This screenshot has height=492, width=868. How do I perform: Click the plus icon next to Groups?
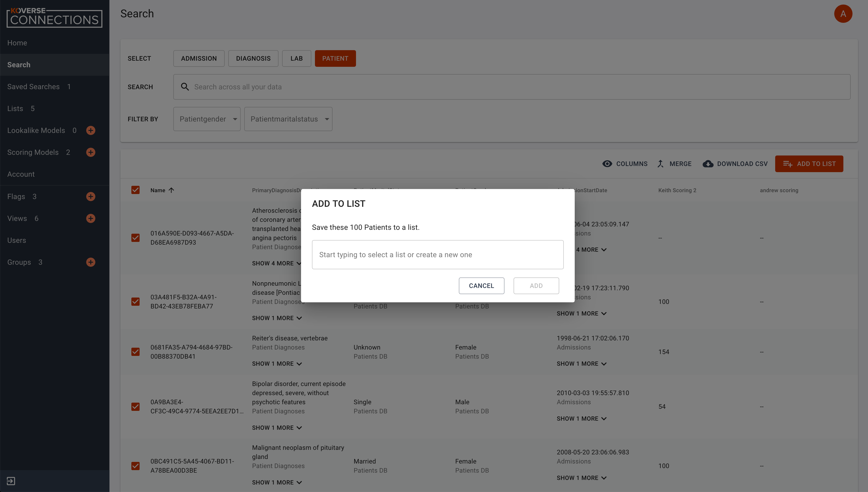91,262
